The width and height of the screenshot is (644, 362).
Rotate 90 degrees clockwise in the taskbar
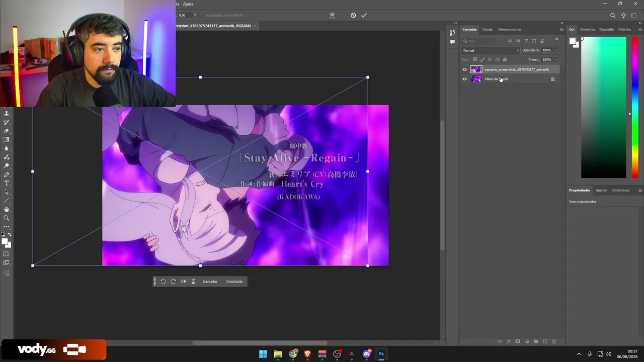(173, 282)
